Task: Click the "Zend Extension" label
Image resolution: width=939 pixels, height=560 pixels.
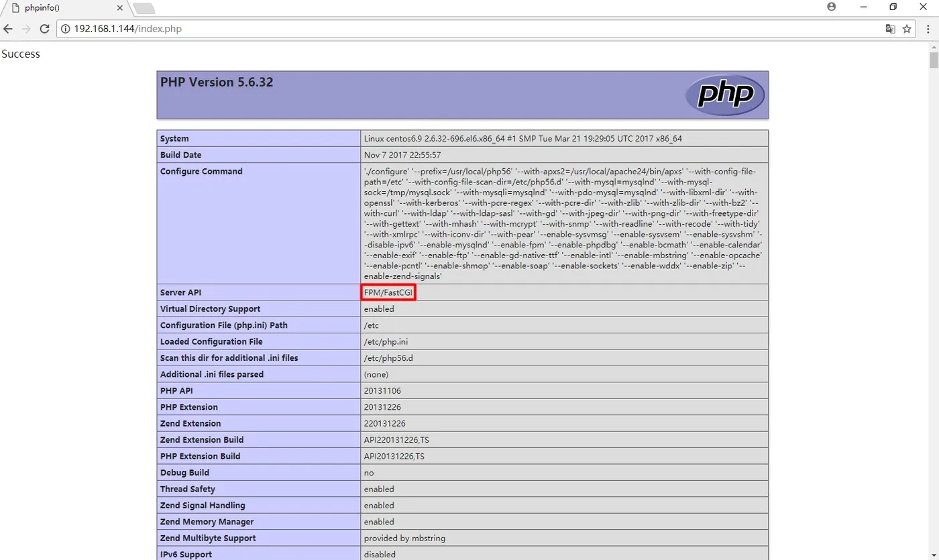Action: pyautogui.click(x=190, y=424)
